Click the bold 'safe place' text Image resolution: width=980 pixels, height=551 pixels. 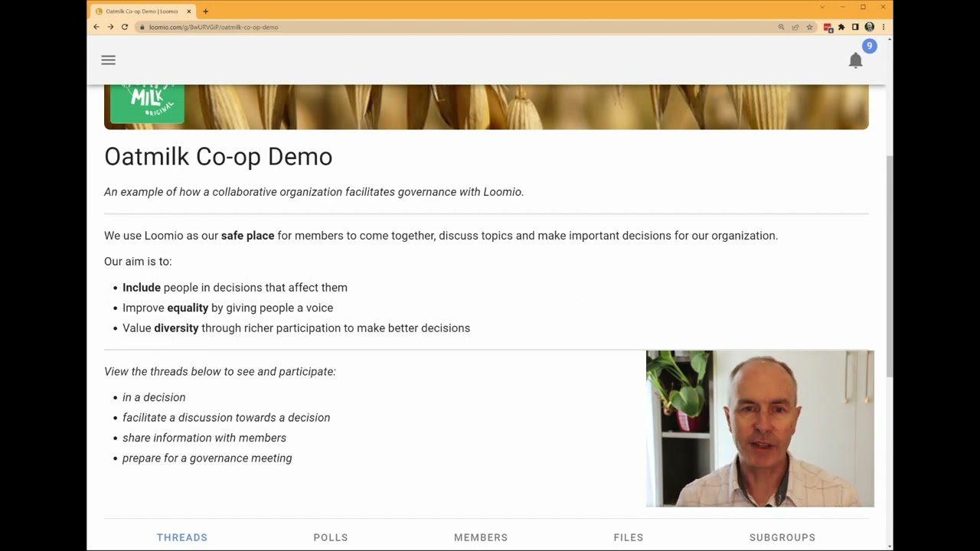pos(247,236)
